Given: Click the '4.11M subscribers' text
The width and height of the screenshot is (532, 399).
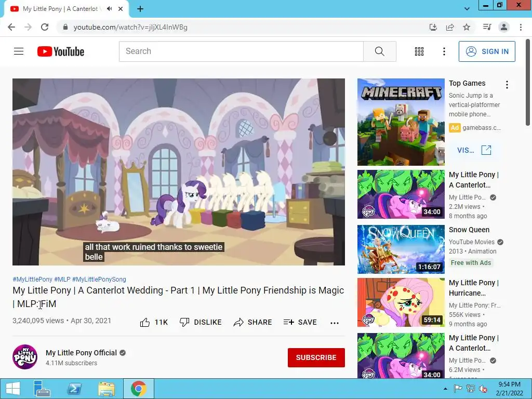Looking at the screenshot, I should tap(71, 363).
